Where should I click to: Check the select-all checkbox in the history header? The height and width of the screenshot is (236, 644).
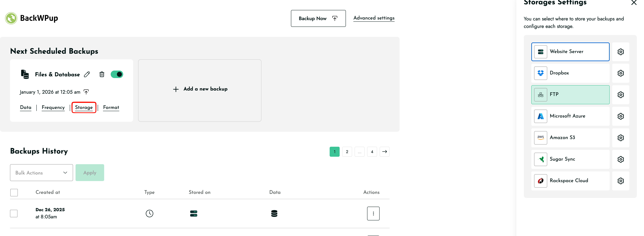(14, 192)
